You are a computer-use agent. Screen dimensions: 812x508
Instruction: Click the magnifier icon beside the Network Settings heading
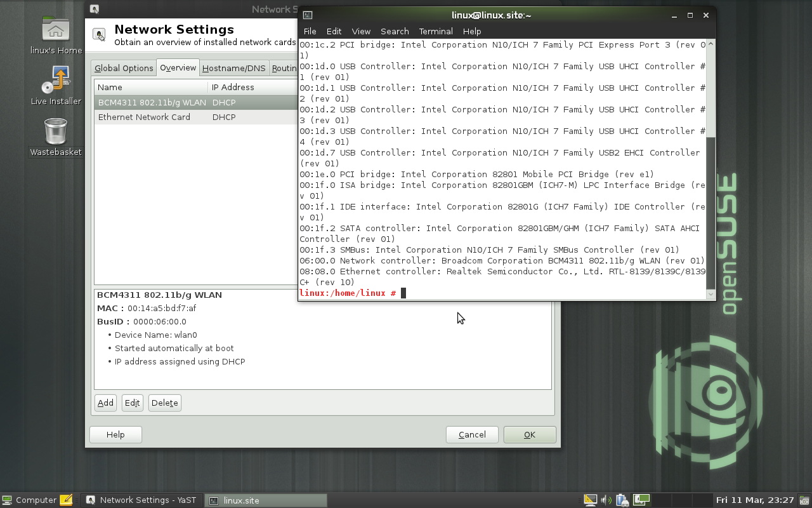(x=99, y=35)
